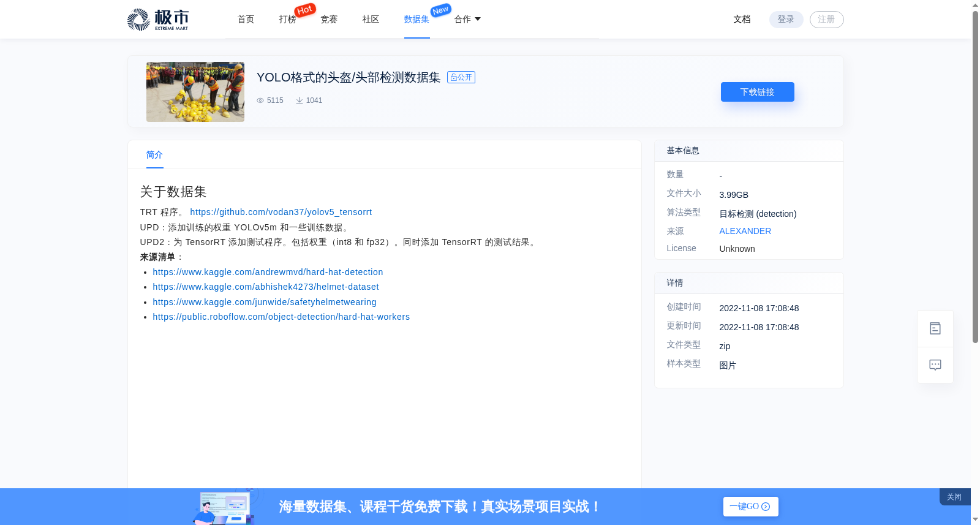The width and height of the screenshot is (980, 525).
Task: Open the abhishek4273 helmet-dataset link
Action: [x=266, y=287]
